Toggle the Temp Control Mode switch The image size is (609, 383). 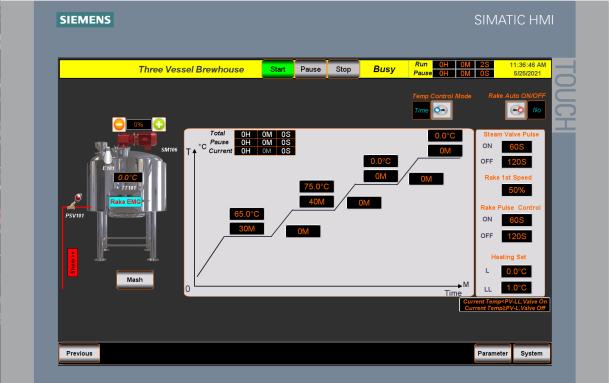[x=441, y=110]
